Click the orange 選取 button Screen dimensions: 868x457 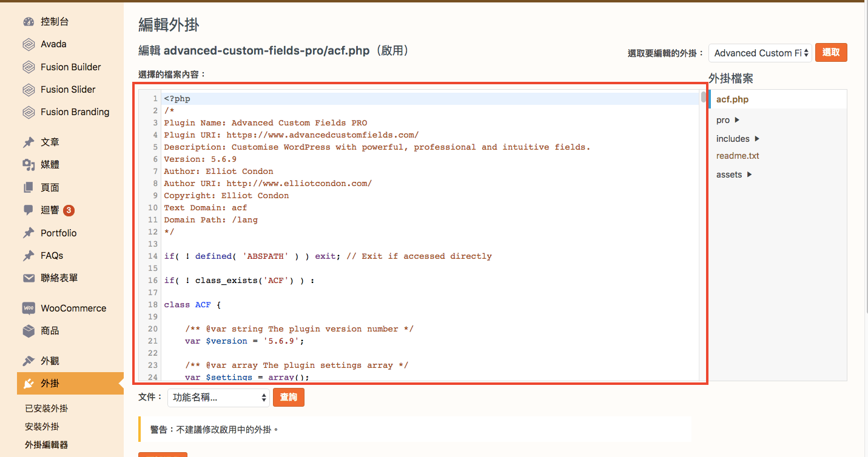[x=831, y=53]
